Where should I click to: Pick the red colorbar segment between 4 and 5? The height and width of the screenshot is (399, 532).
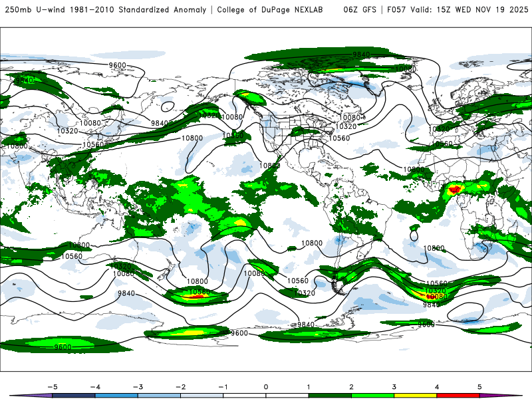point(458,396)
